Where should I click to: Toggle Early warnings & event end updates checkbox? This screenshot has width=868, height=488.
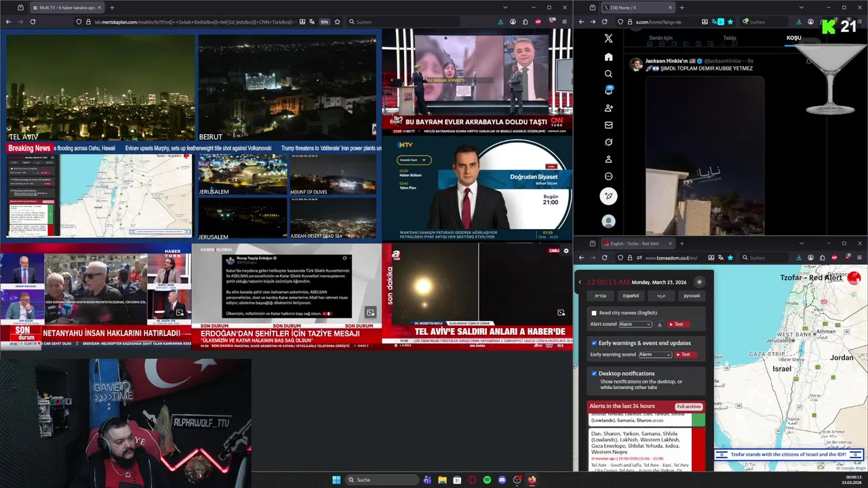(594, 343)
